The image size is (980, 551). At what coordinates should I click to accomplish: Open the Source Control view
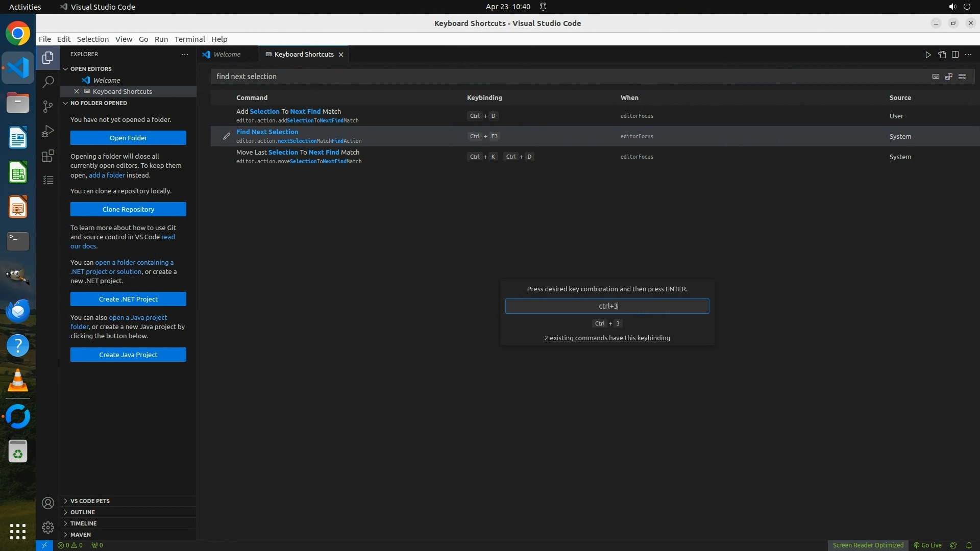click(48, 106)
